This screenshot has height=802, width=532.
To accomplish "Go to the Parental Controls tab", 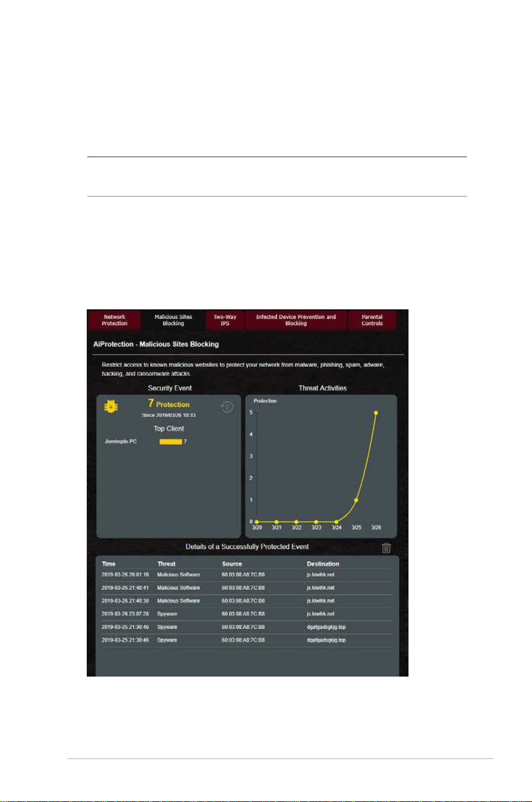I will click(372, 320).
